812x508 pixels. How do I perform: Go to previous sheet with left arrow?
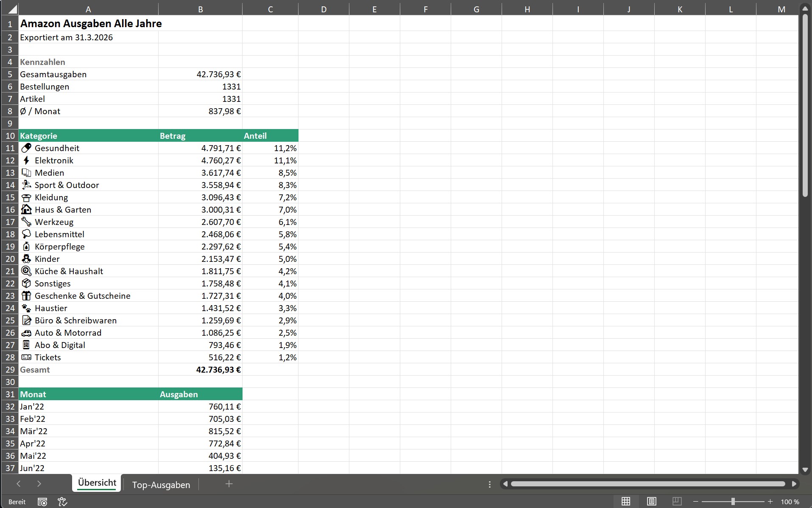[18, 484]
